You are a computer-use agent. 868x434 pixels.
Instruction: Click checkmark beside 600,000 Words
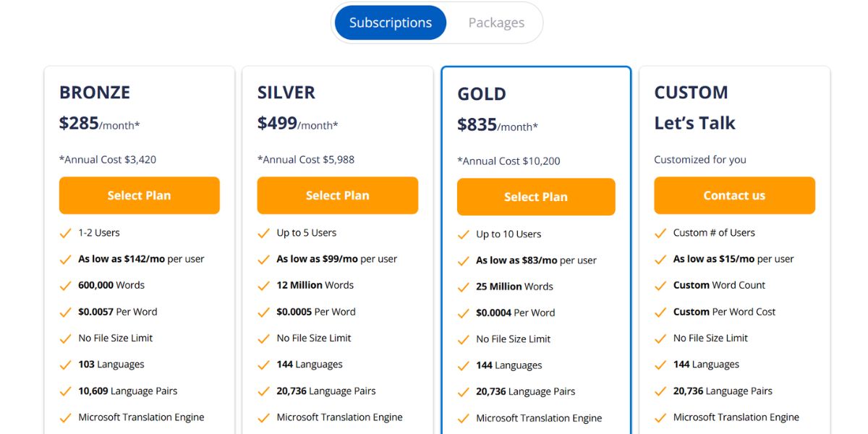click(65, 286)
